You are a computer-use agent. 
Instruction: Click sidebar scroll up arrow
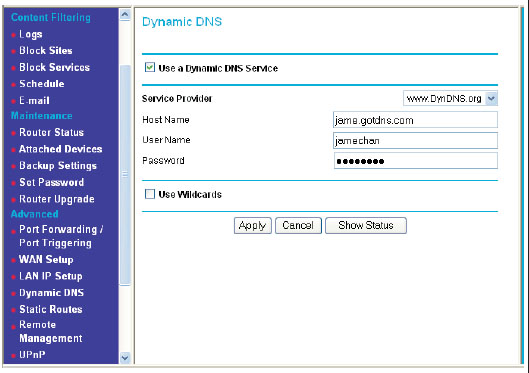(125, 15)
